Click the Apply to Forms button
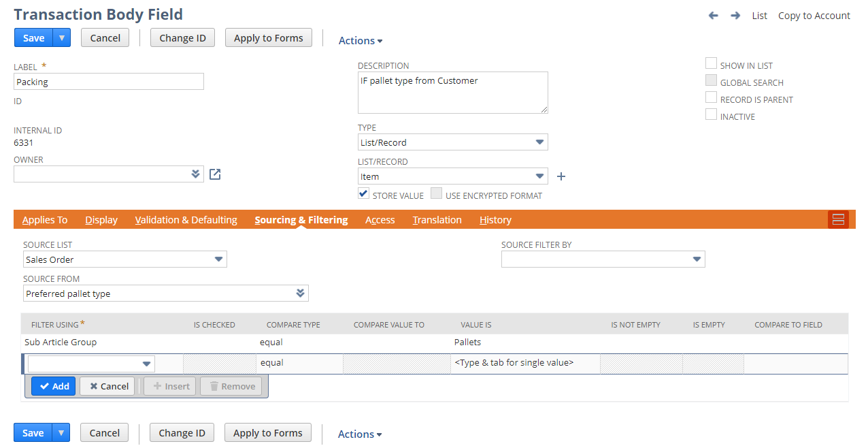The height and width of the screenshot is (446, 868). (x=268, y=37)
